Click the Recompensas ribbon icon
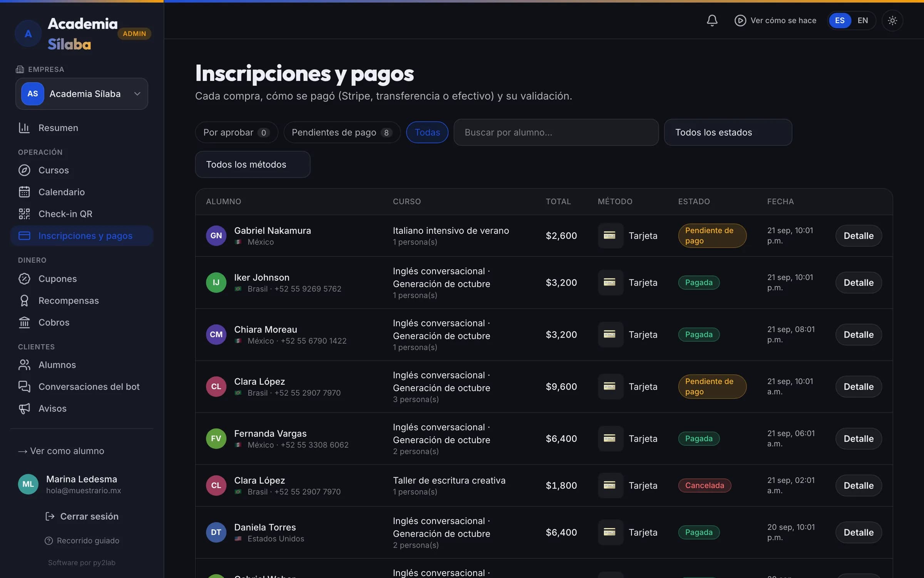This screenshot has width=924, height=578. pyautogui.click(x=24, y=301)
